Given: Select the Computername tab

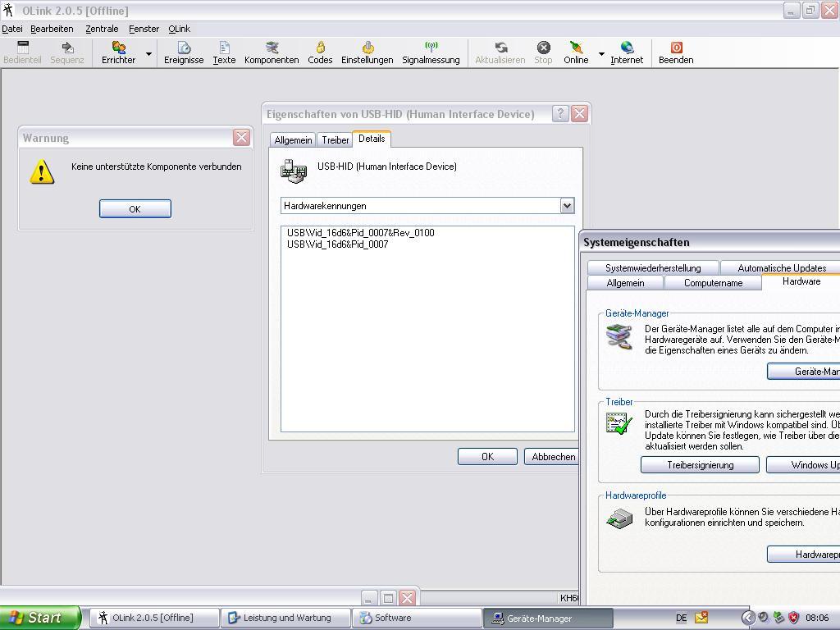Looking at the screenshot, I should 713,283.
